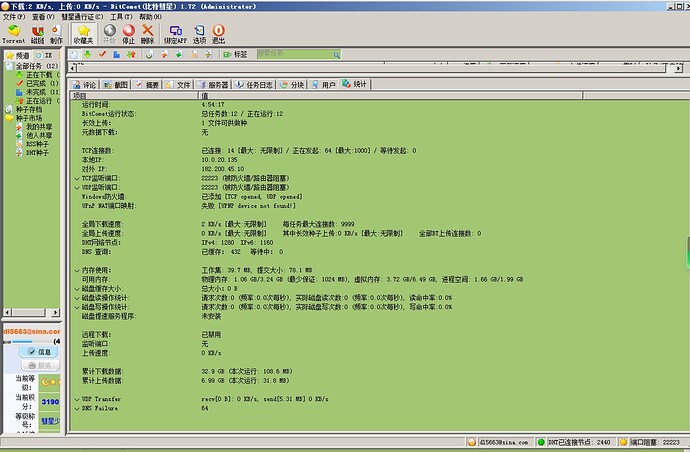The height and width of the screenshot is (452, 690).
Task: Expand the 内存使用 memory usage row
Action: (76, 270)
